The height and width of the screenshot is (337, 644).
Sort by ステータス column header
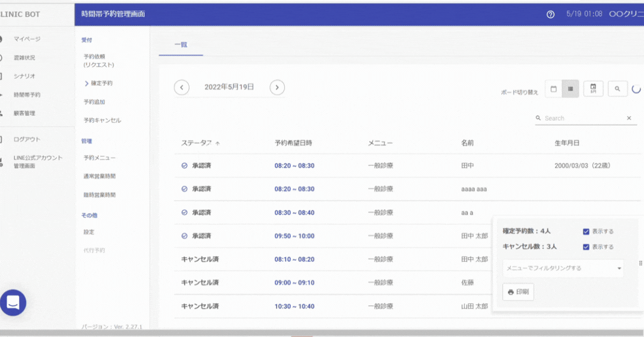click(196, 143)
